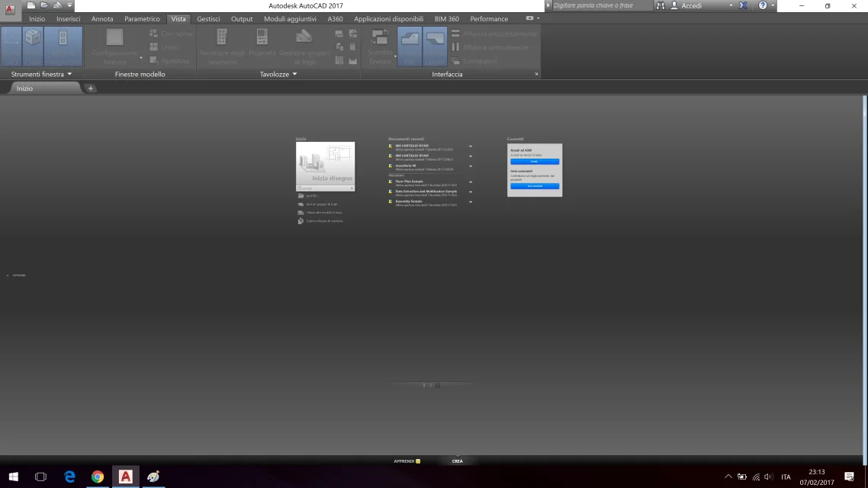The image size is (868, 488).
Task: Open the Autodesk Exchange Apps icon
Action: point(743,5)
